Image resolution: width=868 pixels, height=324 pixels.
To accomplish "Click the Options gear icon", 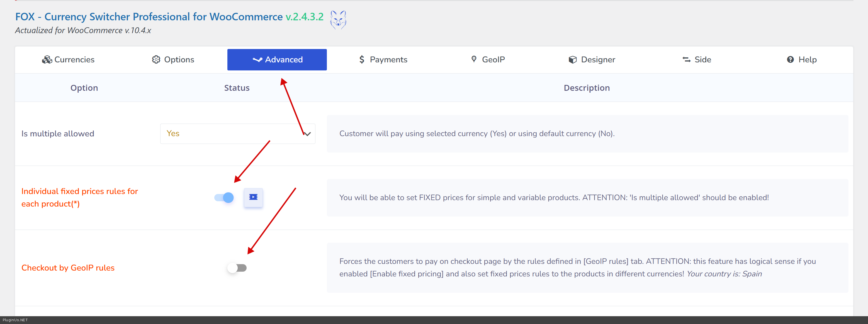I will point(156,60).
